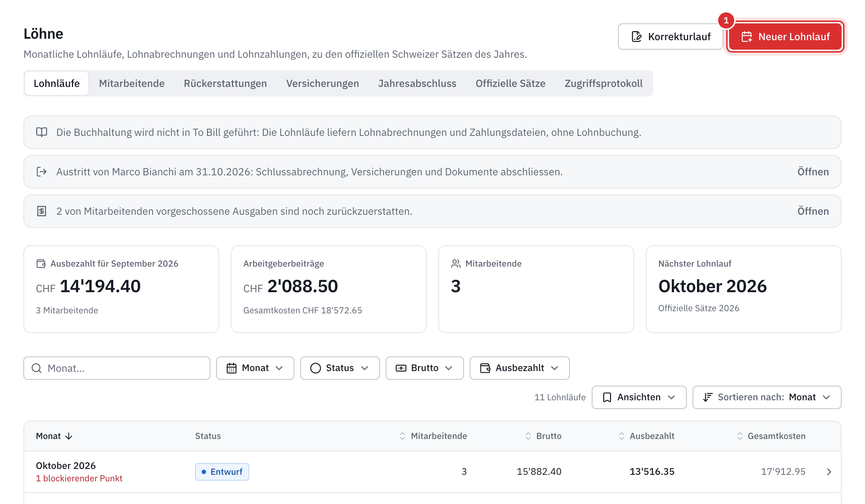The image size is (865, 504).
Task: Sort by the Brutto column header
Action: (x=543, y=436)
